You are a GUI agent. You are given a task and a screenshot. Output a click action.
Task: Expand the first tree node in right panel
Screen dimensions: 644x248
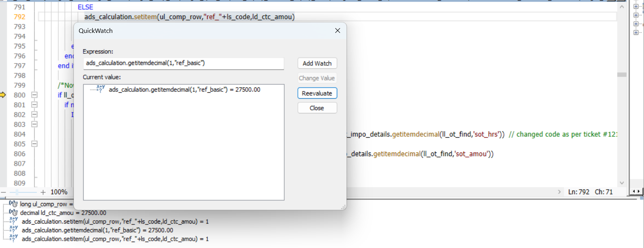pos(636,6)
